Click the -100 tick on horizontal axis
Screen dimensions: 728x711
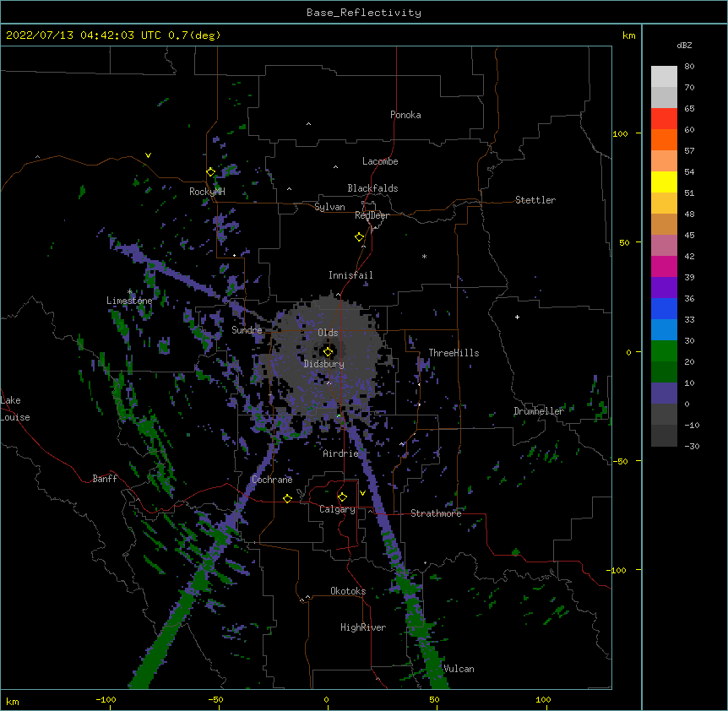tap(106, 699)
